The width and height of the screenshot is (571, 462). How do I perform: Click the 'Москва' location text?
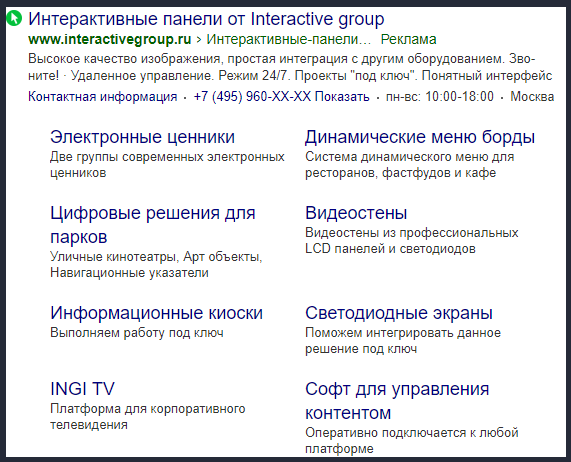click(x=532, y=96)
